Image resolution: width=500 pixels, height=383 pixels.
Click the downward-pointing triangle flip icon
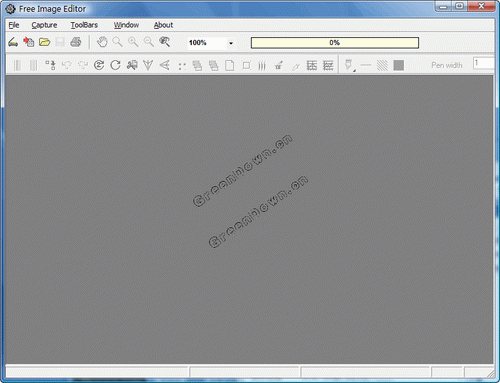pyautogui.click(x=148, y=65)
